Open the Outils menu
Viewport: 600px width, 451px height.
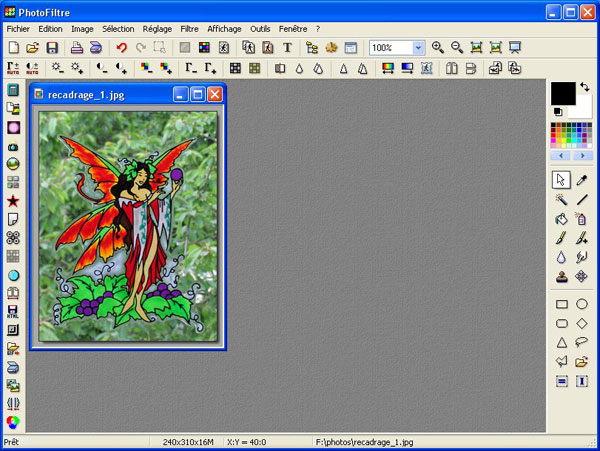pos(260,29)
